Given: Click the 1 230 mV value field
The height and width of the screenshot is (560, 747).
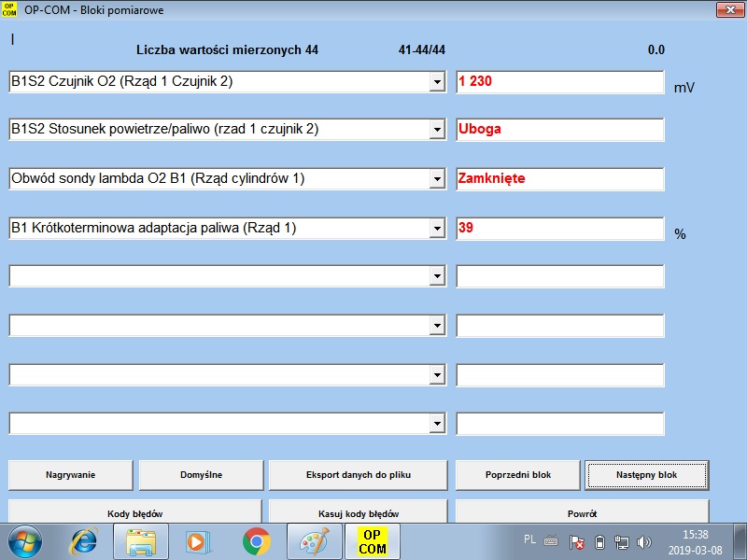Looking at the screenshot, I should tap(559, 82).
